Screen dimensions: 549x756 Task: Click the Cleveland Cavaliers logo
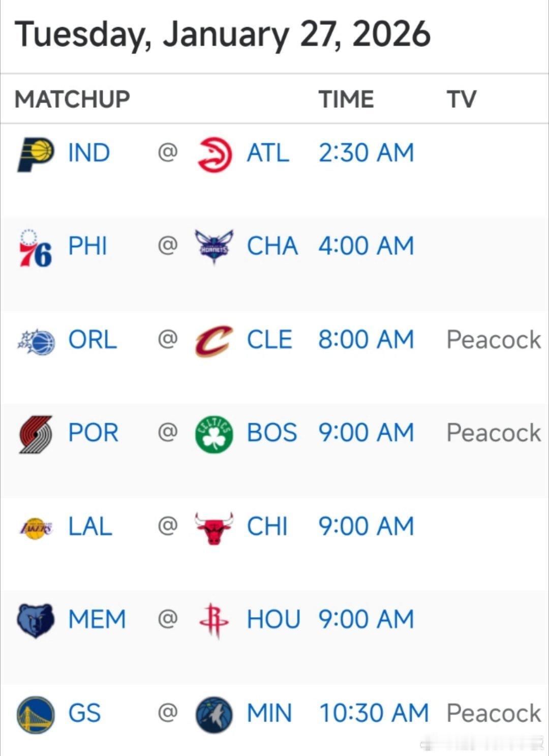click(214, 341)
